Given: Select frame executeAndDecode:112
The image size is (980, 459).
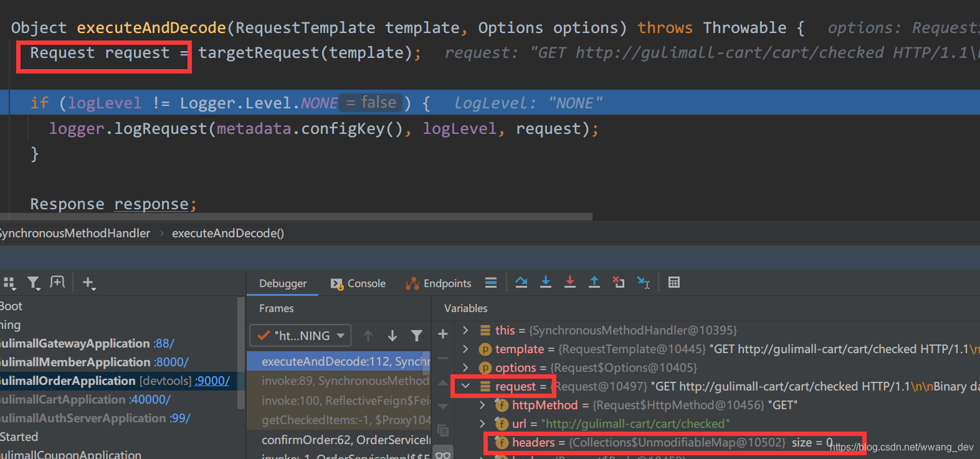Looking at the screenshot, I should pyautogui.click(x=339, y=361).
